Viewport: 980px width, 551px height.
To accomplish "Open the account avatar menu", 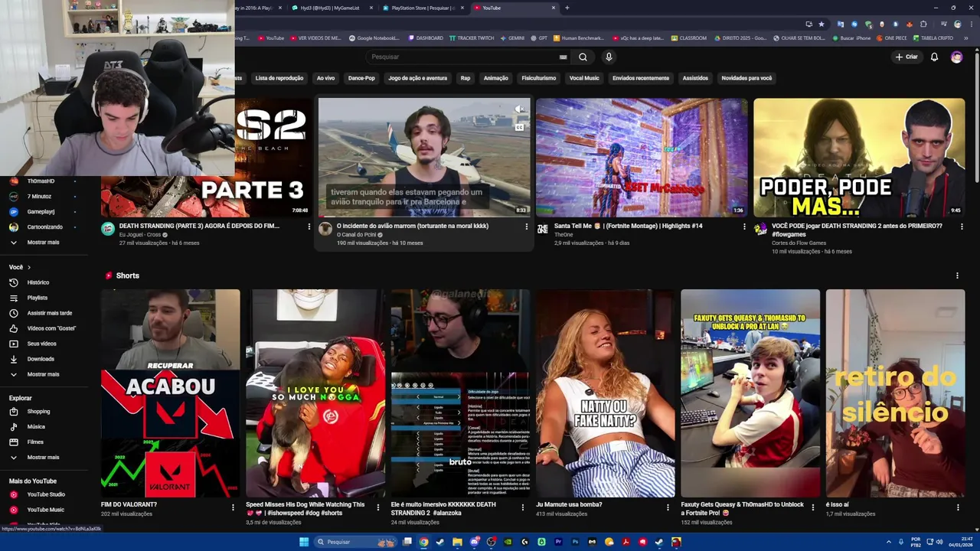I will pos(956,57).
